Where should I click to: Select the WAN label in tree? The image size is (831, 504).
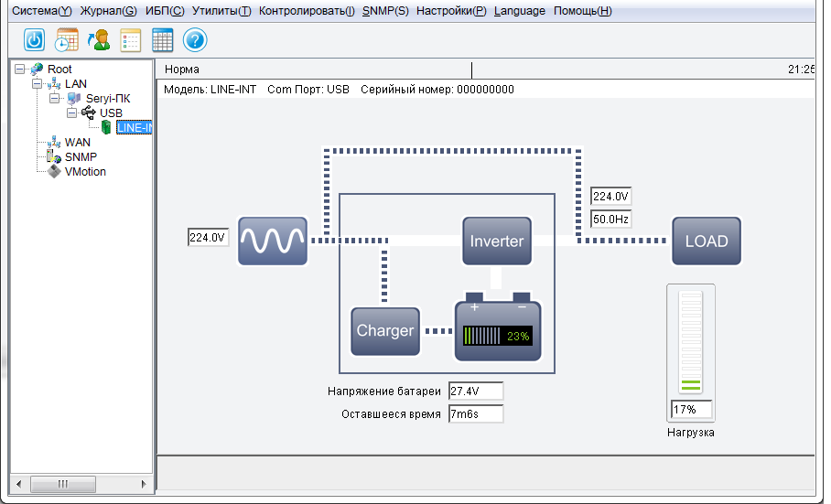[78, 142]
